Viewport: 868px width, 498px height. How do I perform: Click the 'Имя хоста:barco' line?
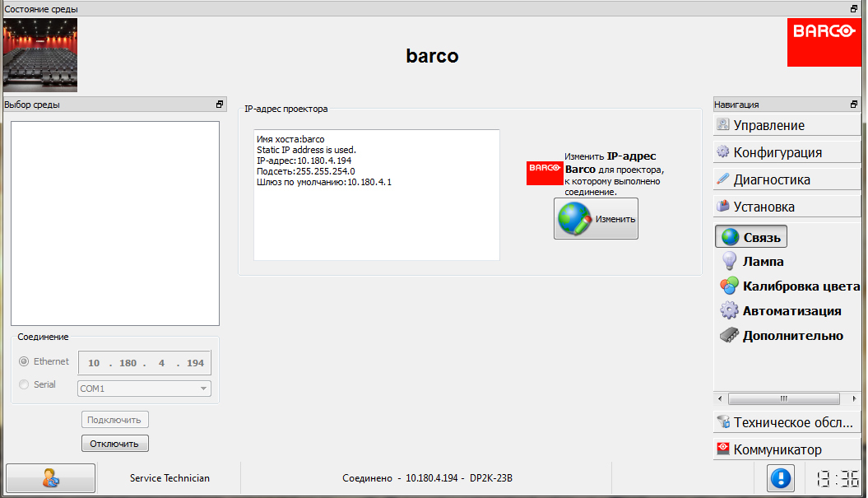290,139
